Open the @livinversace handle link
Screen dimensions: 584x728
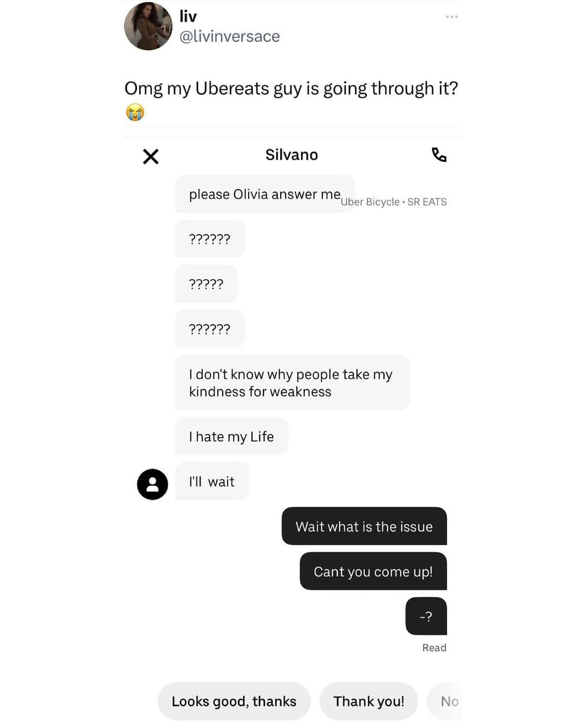pos(230,36)
